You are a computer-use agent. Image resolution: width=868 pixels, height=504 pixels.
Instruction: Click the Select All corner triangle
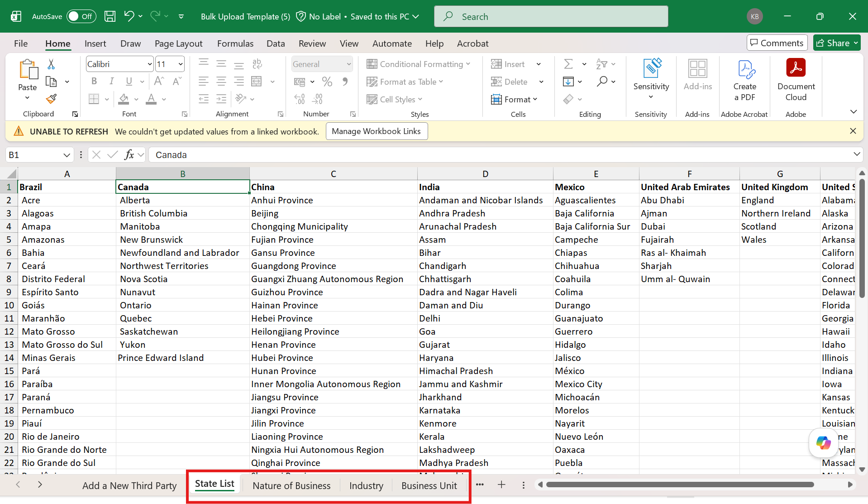click(x=11, y=174)
